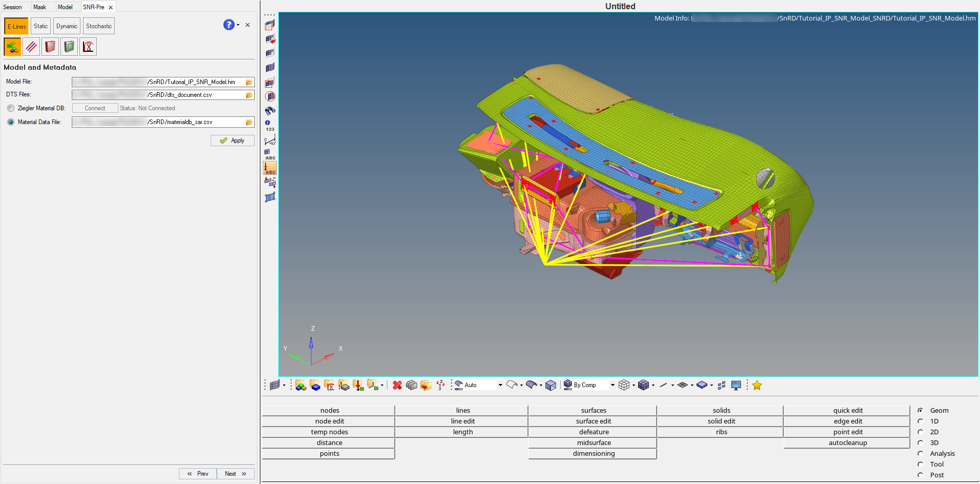The image size is (980, 484).
Task: Click the monitor display icon in toolbar
Action: tap(736, 385)
